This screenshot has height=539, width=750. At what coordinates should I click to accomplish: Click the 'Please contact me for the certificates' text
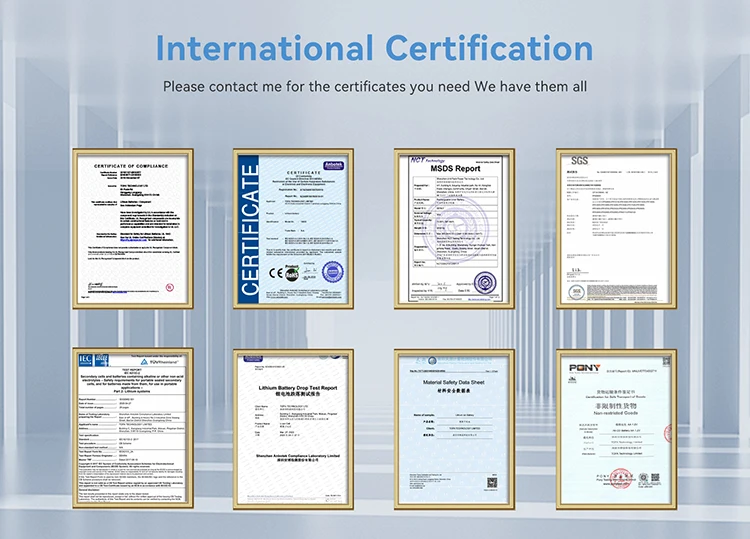tap(375, 86)
